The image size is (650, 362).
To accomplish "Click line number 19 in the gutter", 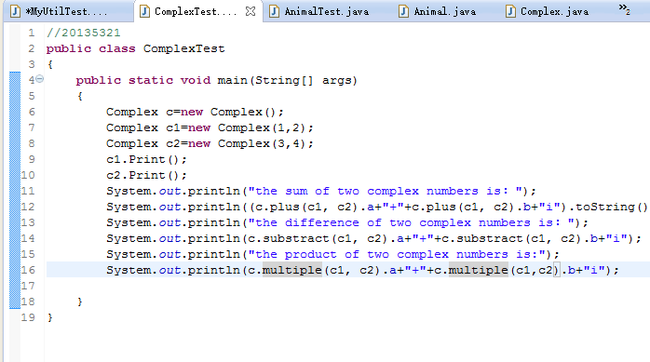I will tap(28, 317).
